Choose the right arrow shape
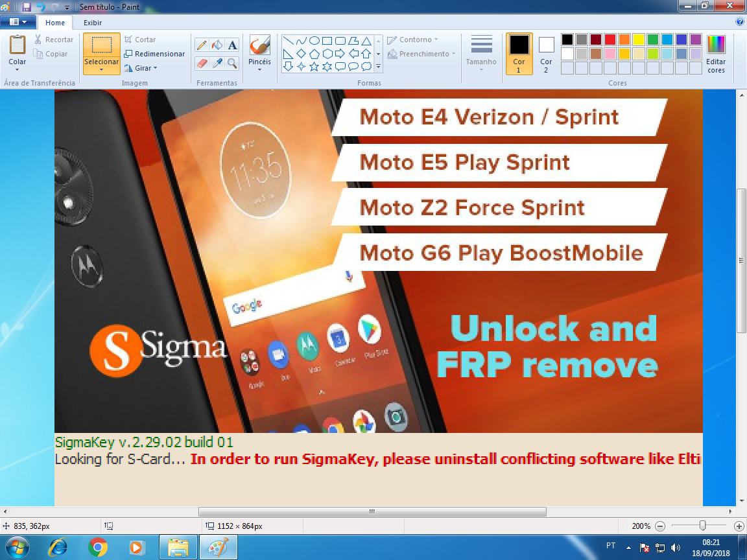The width and height of the screenshot is (747, 560). tap(340, 54)
